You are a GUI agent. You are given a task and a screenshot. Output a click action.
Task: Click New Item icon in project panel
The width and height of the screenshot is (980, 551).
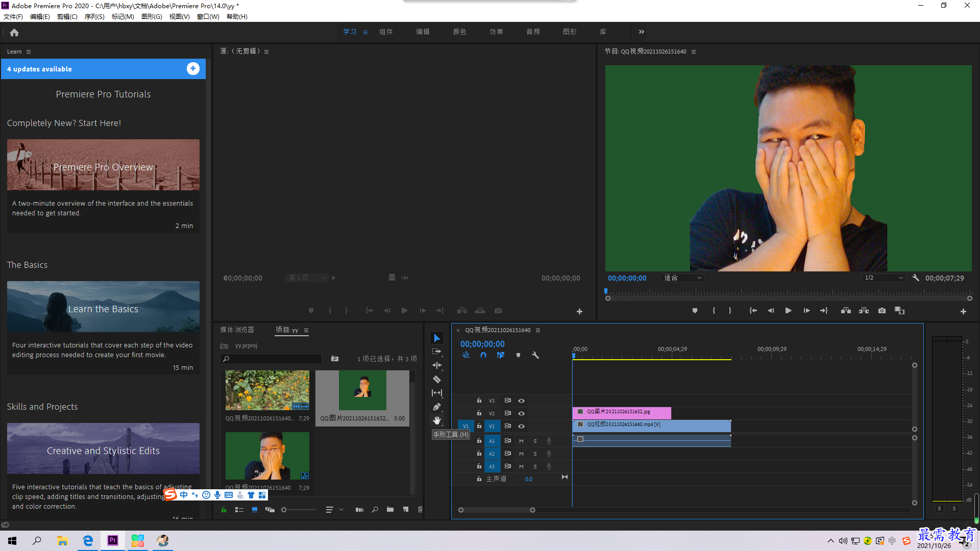point(405,510)
